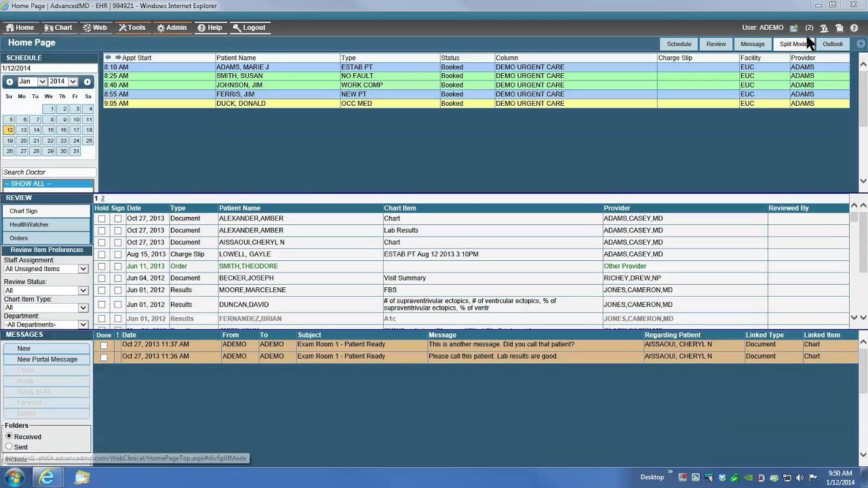Check Sign box for ALEXANDER,AMBER Lab Results row

point(118,230)
